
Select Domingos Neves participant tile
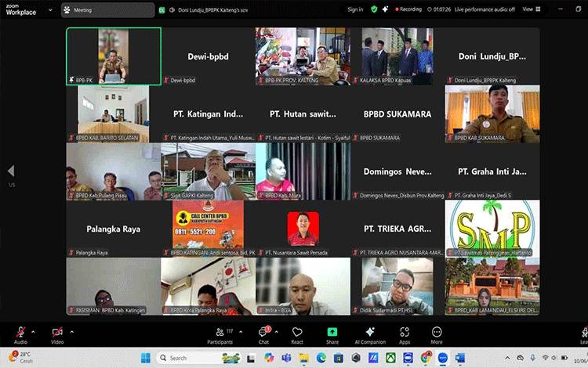[x=397, y=171]
